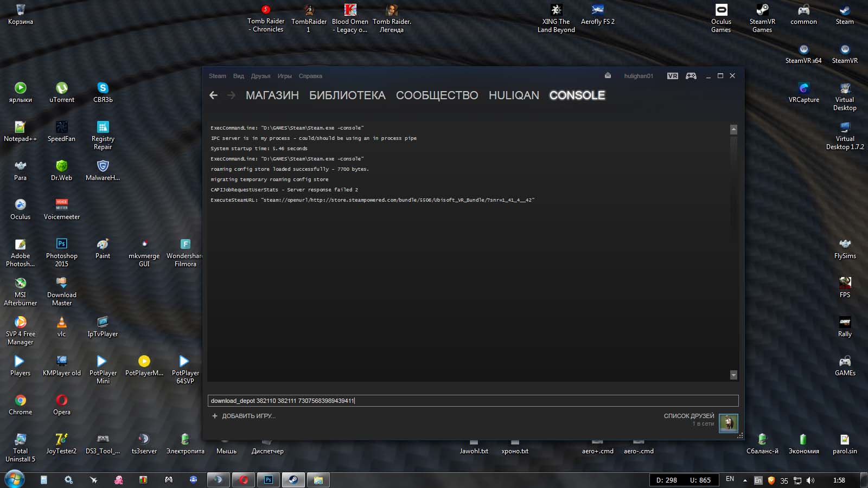The height and width of the screenshot is (488, 868).
Task: Select SteamVR Games desktop icon
Action: 762,18
